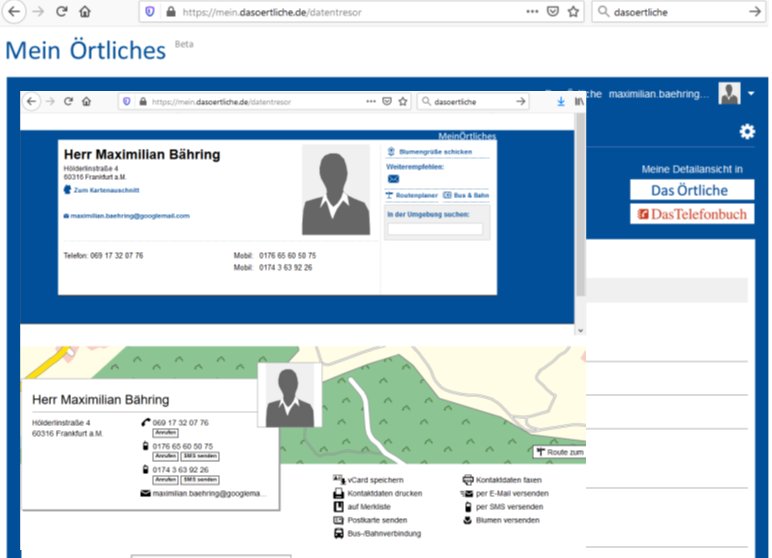This screenshot has height=558, width=772.
Task: Click the In der Umgebung suchen input
Action: pyautogui.click(x=435, y=229)
